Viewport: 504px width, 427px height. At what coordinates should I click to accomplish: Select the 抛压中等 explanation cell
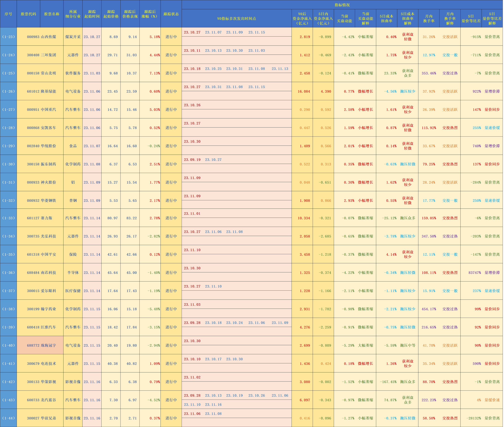click(408, 345)
